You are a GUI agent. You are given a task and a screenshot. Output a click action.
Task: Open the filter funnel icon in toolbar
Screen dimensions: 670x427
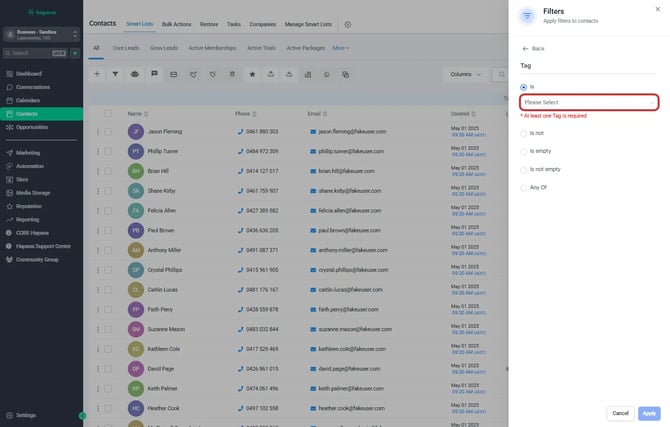115,74
